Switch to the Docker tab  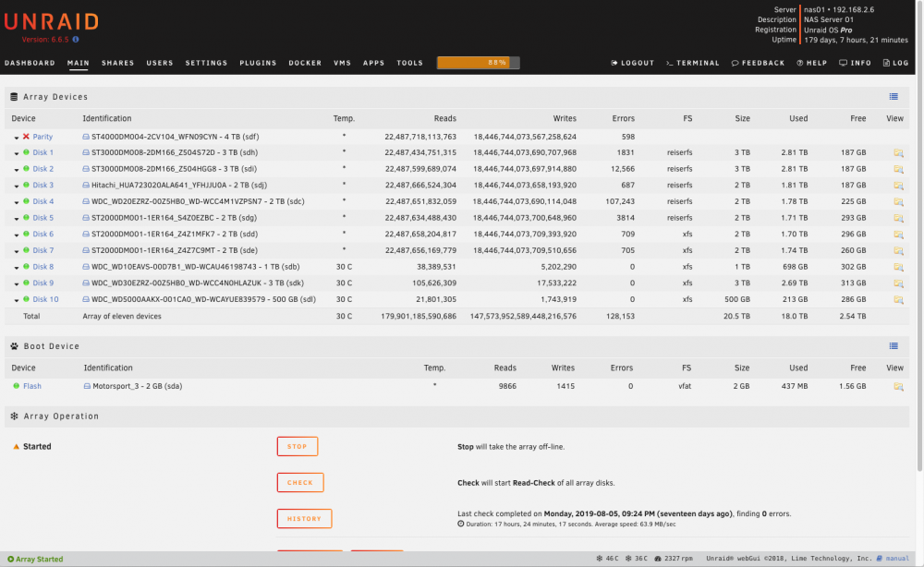[305, 63]
